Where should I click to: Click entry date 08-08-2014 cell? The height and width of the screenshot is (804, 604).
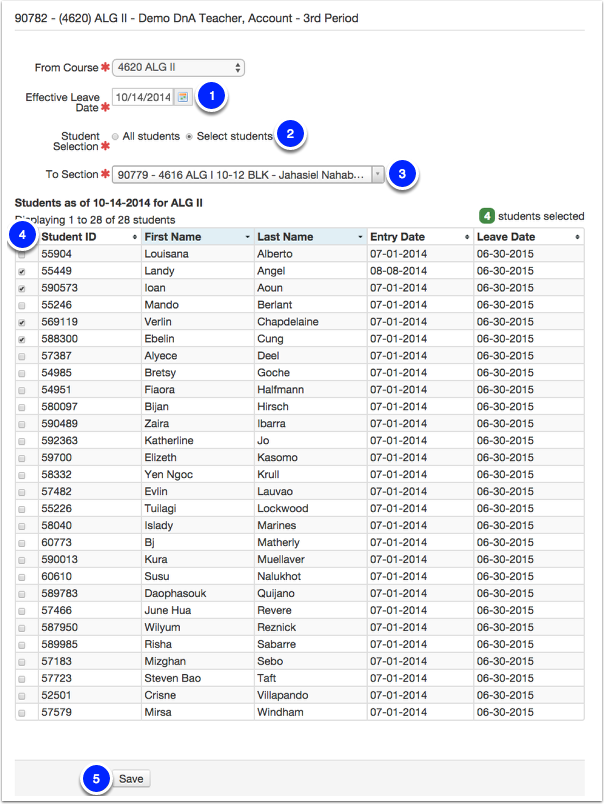coord(420,271)
